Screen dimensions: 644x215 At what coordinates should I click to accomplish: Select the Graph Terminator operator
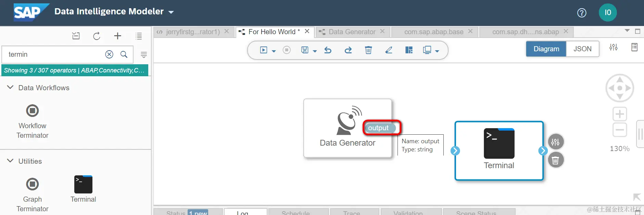tap(33, 195)
